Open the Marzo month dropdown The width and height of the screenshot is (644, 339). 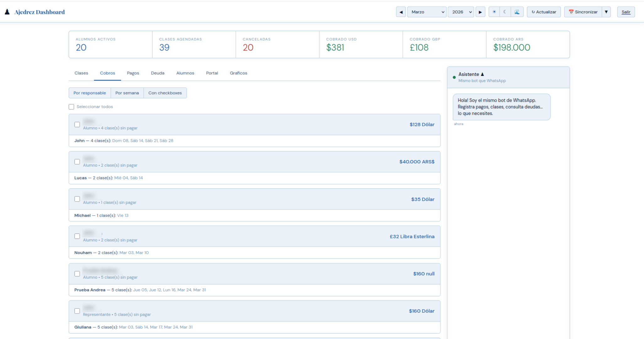[x=427, y=12]
